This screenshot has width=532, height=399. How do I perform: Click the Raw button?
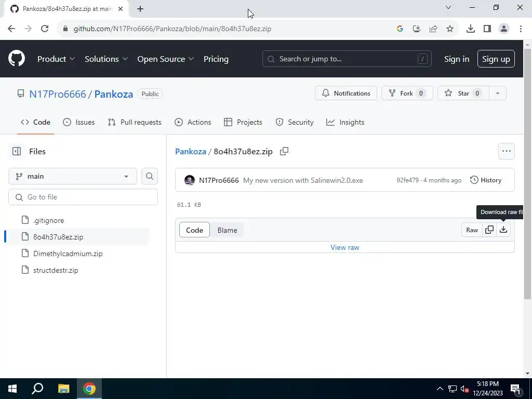472,230
